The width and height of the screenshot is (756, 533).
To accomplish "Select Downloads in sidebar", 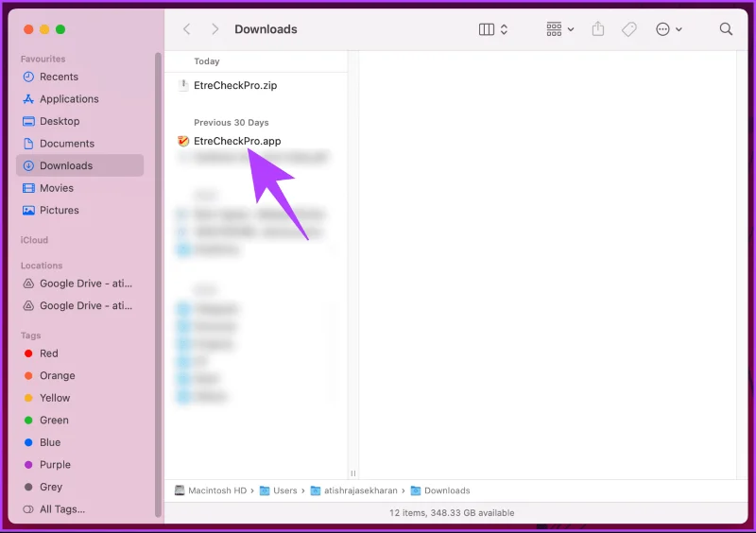I will pyautogui.click(x=80, y=165).
